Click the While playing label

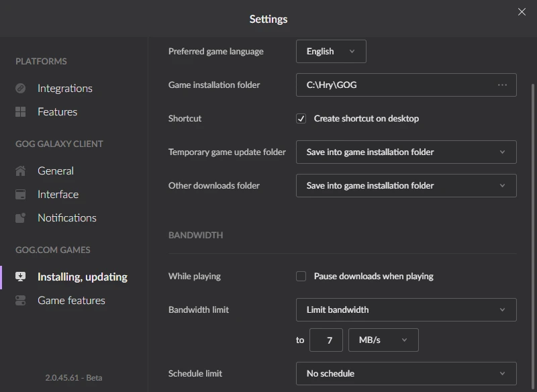(x=195, y=277)
